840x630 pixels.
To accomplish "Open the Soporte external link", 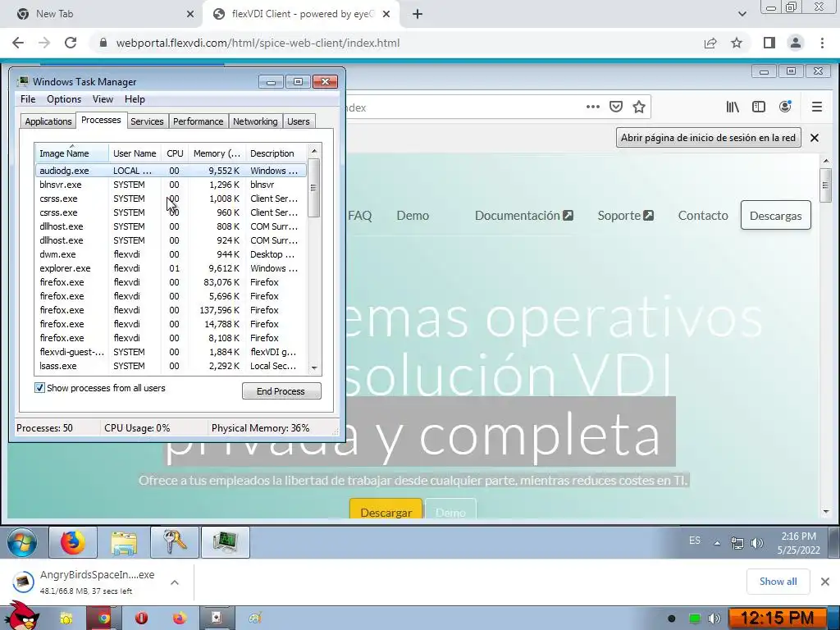I will (625, 216).
